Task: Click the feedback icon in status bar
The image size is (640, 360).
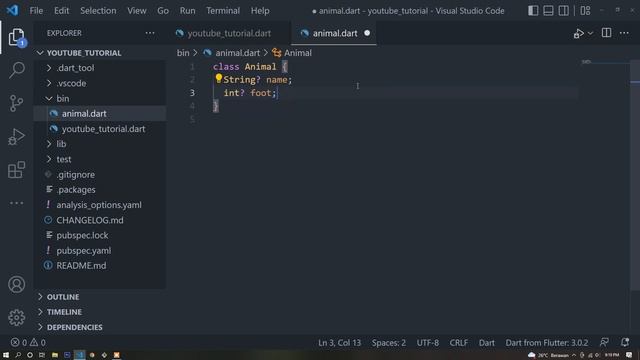Action: (x=604, y=342)
